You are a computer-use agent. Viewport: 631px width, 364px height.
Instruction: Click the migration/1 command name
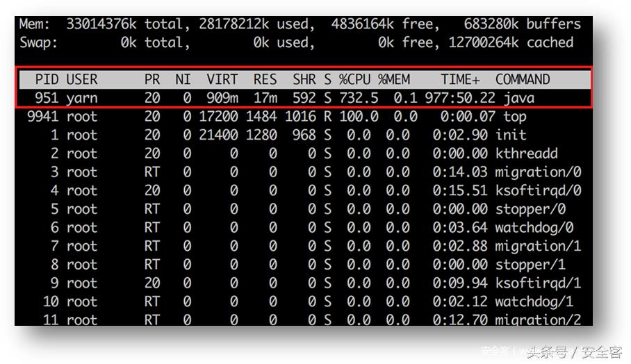538,247
